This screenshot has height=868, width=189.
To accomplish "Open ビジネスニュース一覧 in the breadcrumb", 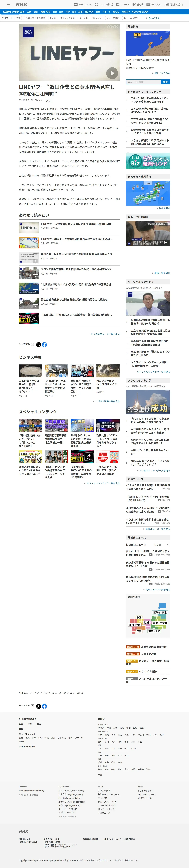I will 55,693.
